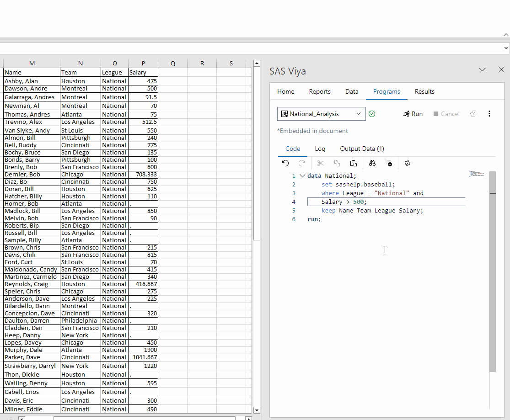Collapse the data step fold arrow on line 1
The width and height of the screenshot is (510, 420).
(302, 176)
